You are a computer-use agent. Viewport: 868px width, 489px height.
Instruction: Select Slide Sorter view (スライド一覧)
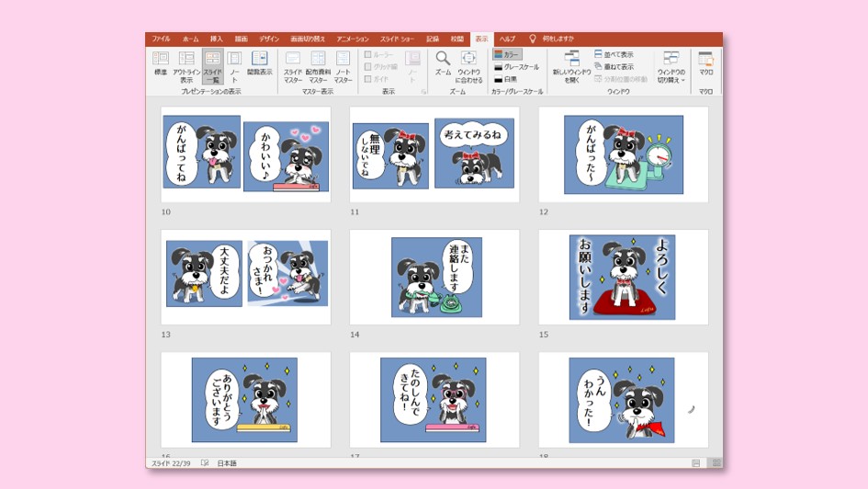(212, 66)
